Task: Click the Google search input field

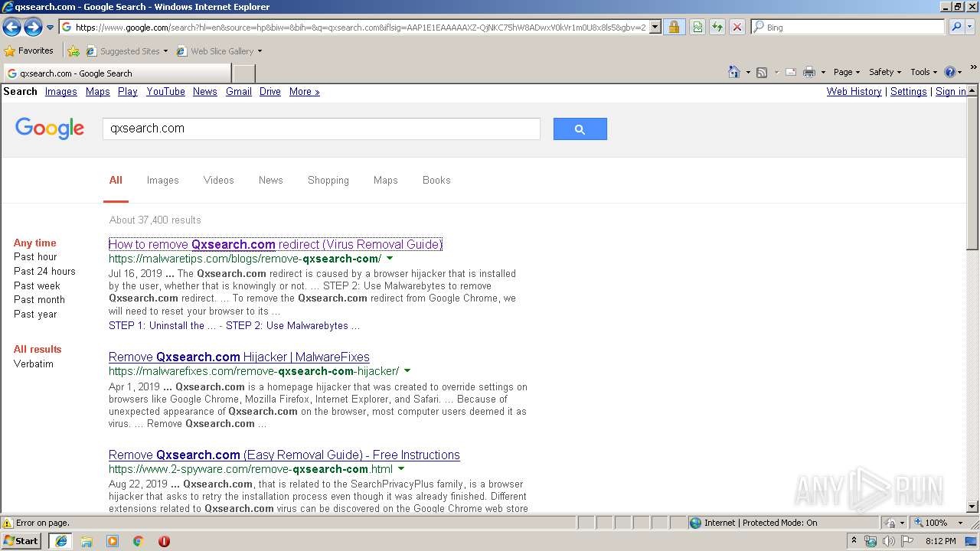Action: (322, 129)
